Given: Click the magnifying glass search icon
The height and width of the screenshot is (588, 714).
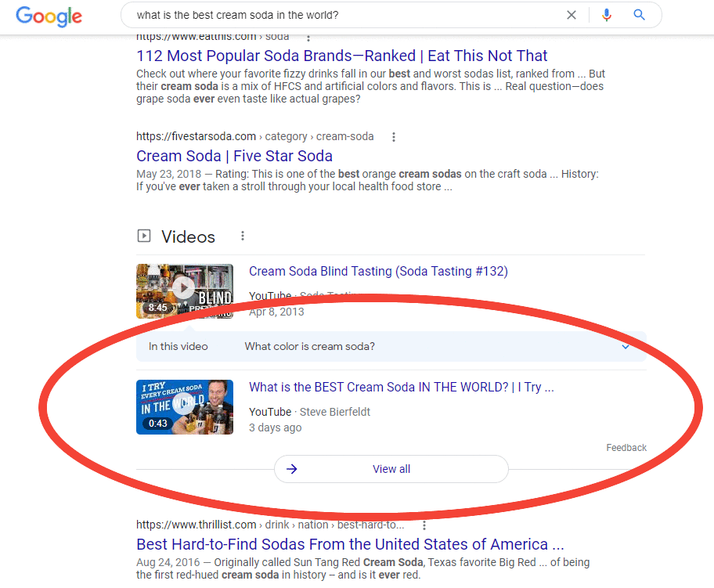Looking at the screenshot, I should tap(639, 15).
